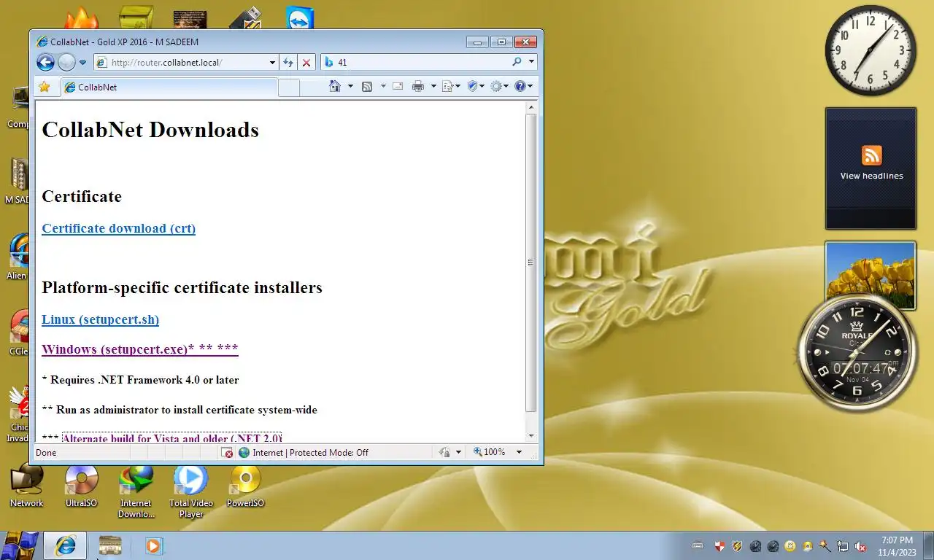Viewport: 934px width, 560px height.
Task: Click Internet Protected Mode Off zone text
Action: pos(310,453)
